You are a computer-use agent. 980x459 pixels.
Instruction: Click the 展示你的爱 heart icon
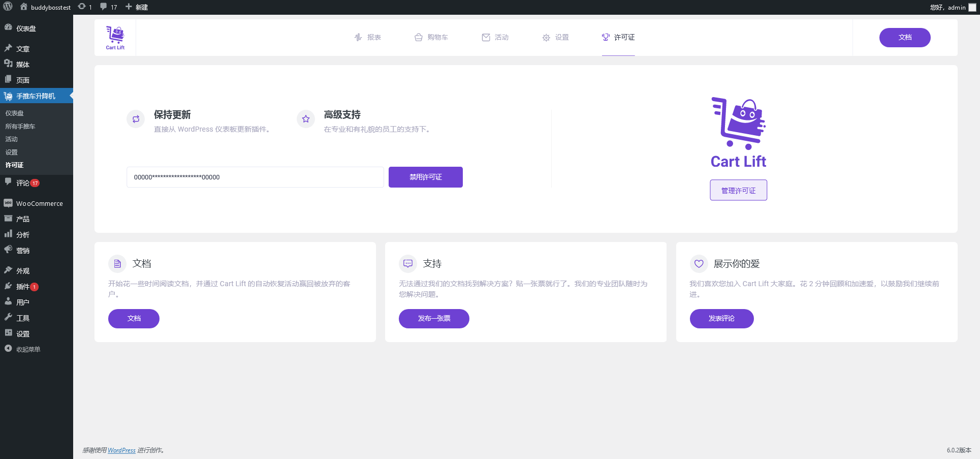click(x=699, y=264)
